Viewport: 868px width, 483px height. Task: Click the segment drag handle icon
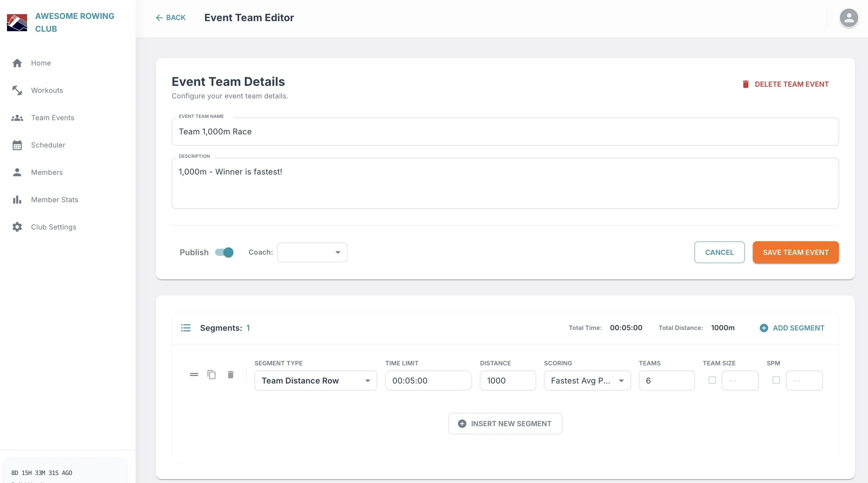(x=194, y=375)
